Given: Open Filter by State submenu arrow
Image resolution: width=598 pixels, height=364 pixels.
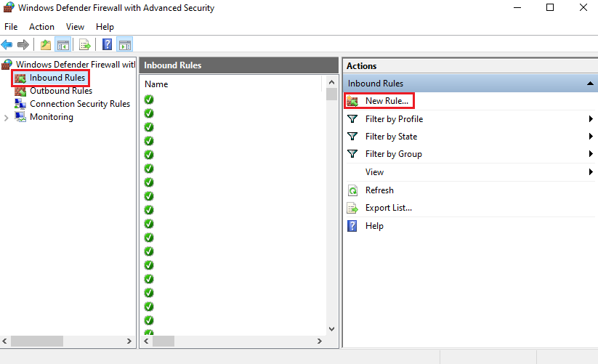Looking at the screenshot, I should click(591, 137).
